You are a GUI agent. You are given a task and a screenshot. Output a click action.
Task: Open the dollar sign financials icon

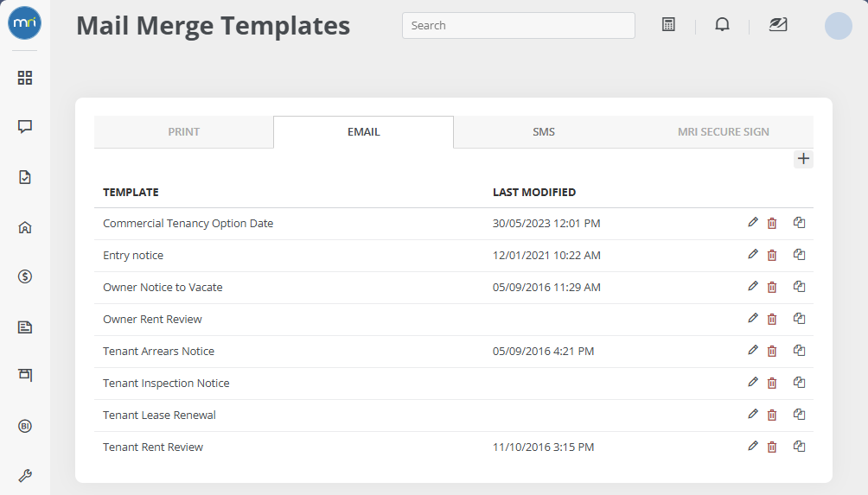(x=25, y=276)
